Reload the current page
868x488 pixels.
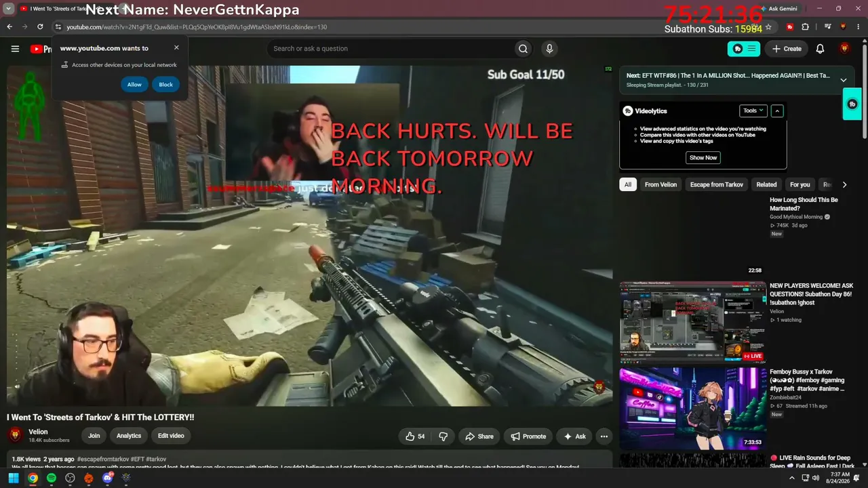click(40, 27)
